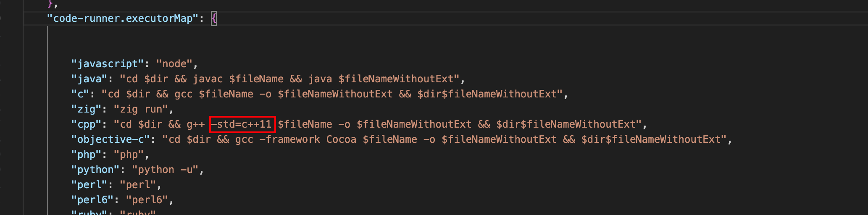Image resolution: width=868 pixels, height=215 pixels.
Task: Click the highlighted -std=c++11 flag
Action: 242,124
